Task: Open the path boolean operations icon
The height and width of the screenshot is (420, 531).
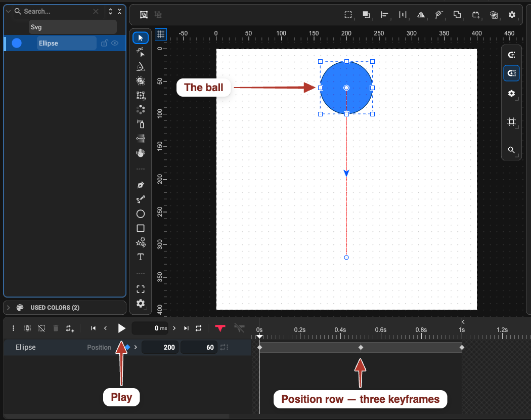Action: [457, 15]
